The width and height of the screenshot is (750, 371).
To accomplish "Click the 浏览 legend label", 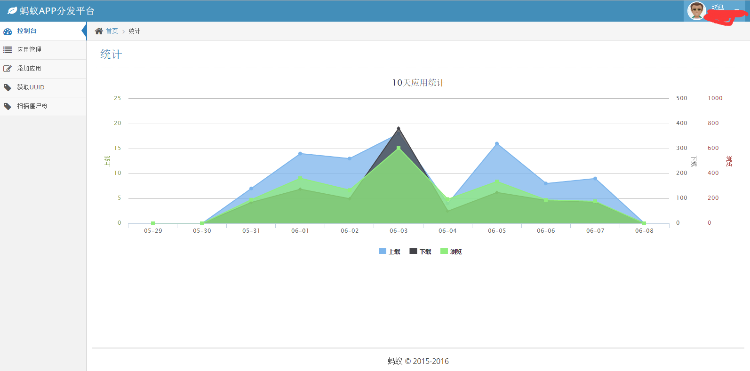I will click(x=456, y=251).
